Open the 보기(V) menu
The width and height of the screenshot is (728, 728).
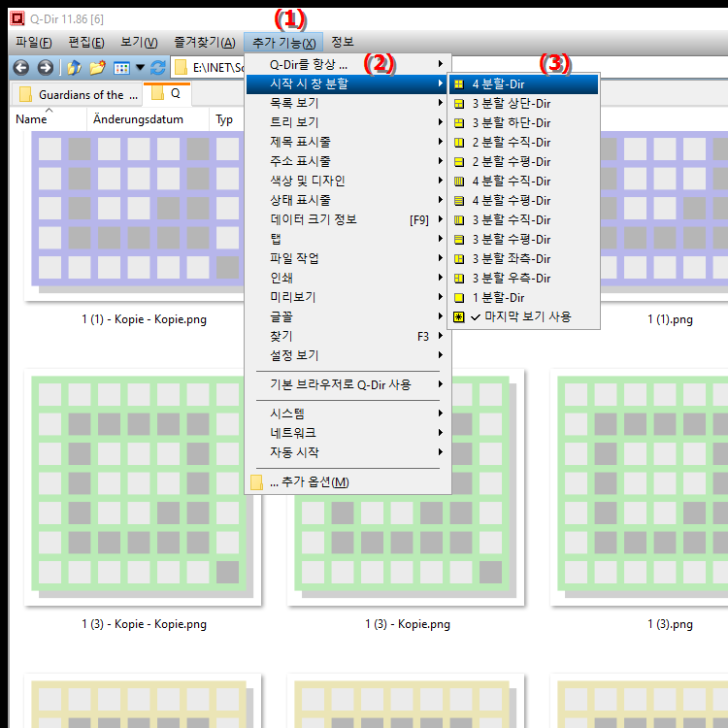[x=139, y=43]
